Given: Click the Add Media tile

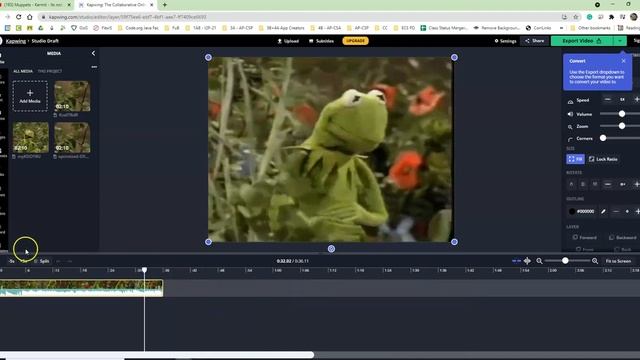Looking at the screenshot, I should (30, 96).
